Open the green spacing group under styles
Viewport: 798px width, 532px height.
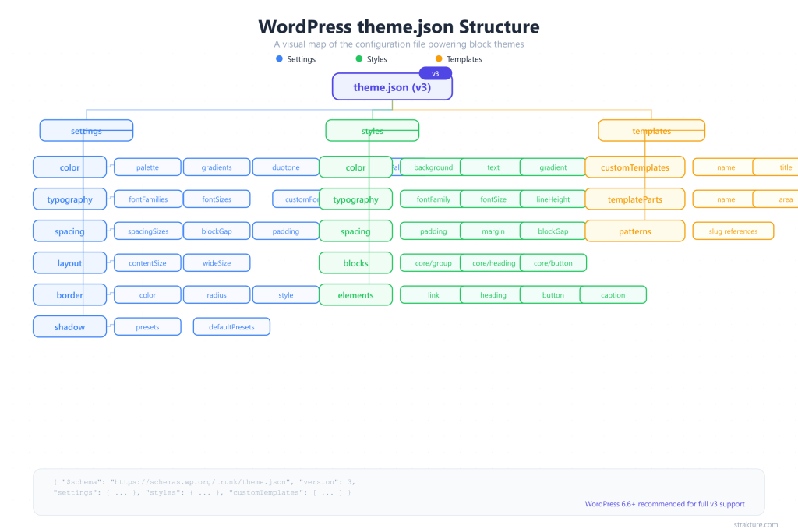[355, 231]
